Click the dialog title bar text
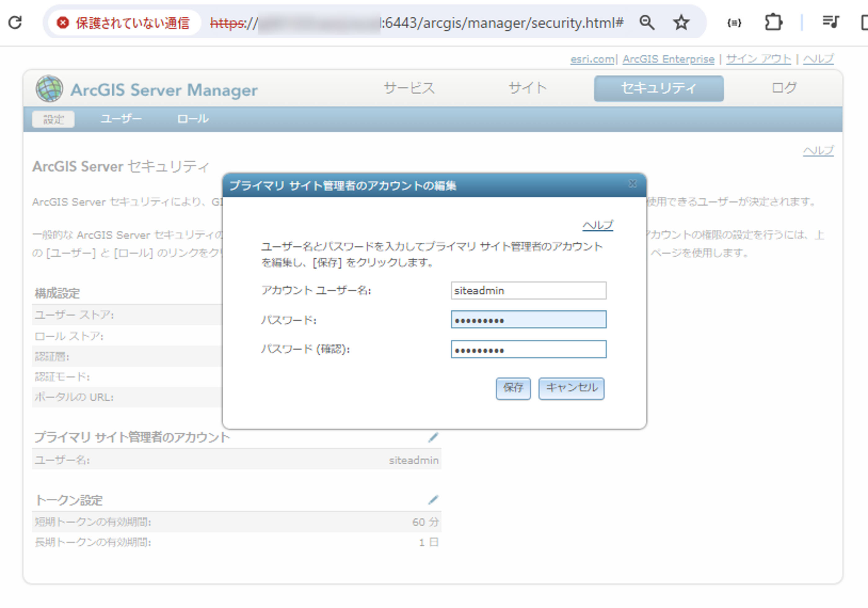The width and height of the screenshot is (868, 608). 343,186
